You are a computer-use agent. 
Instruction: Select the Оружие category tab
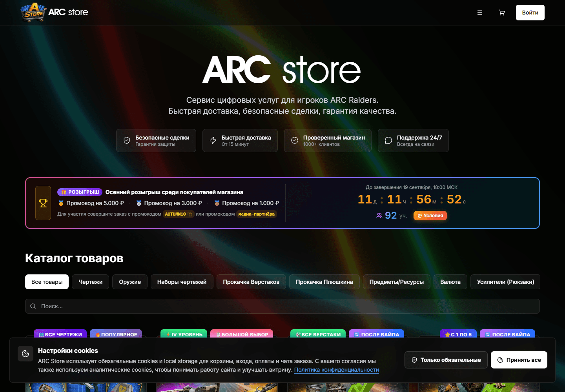pyautogui.click(x=130, y=282)
